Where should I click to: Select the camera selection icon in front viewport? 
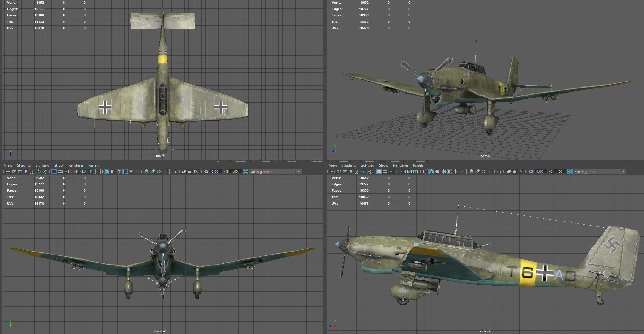(x=7, y=171)
